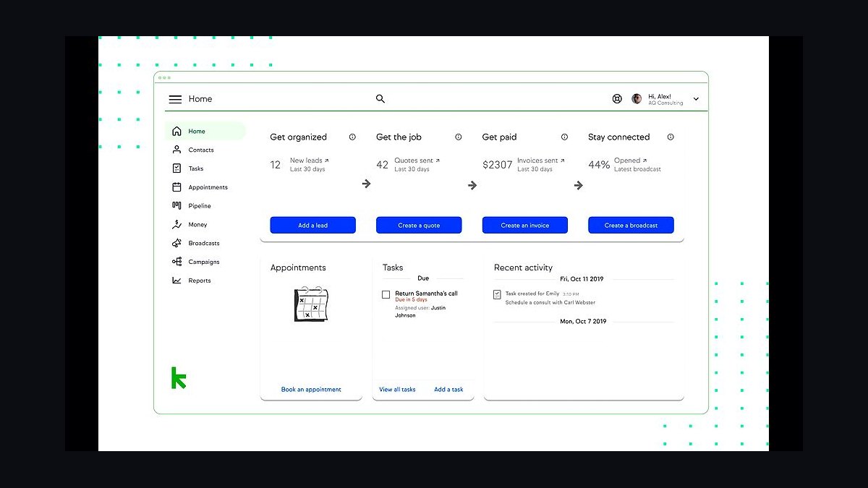Open the Invoices sent link
Viewport: 868px width, 488px height.
pyautogui.click(x=541, y=160)
